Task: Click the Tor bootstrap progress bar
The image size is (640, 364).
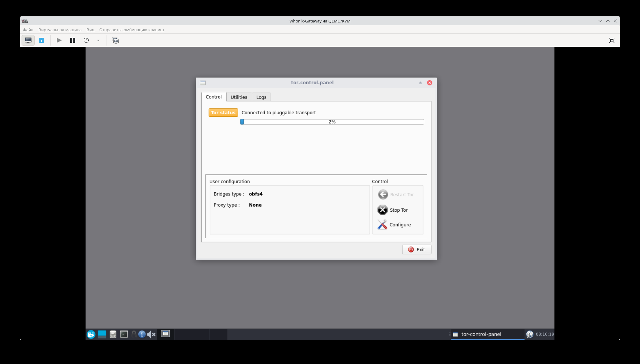Action: [332, 122]
